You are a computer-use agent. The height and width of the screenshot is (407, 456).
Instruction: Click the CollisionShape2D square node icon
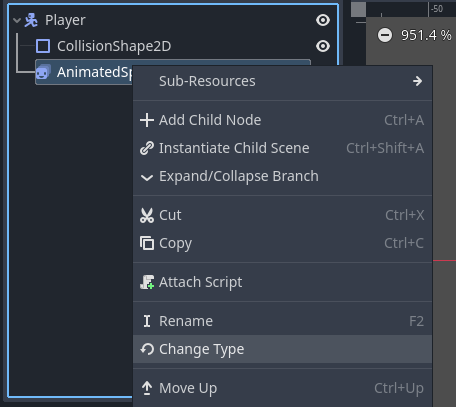[43, 46]
